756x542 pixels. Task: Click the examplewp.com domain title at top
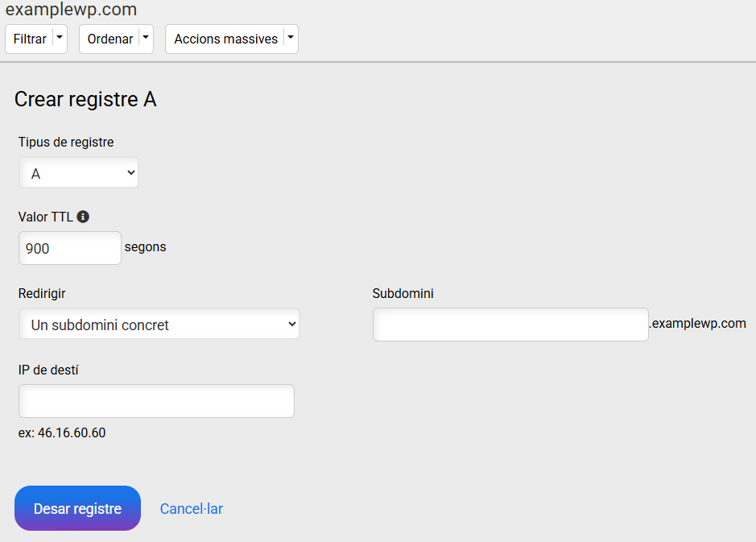[71, 10]
